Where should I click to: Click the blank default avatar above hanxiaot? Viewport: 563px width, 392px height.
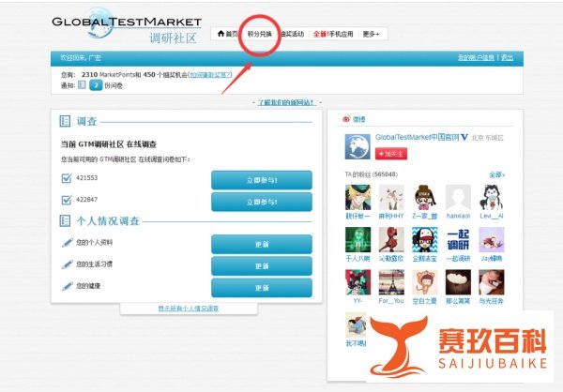[x=458, y=198]
